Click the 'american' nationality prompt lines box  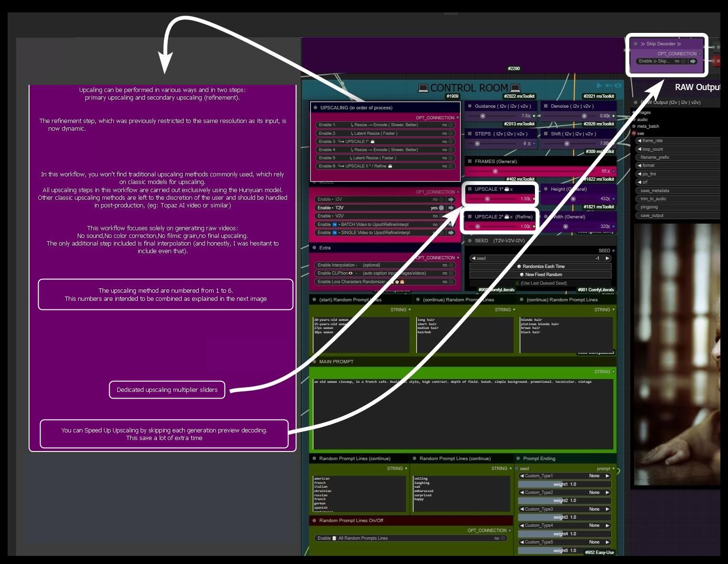coord(359,494)
